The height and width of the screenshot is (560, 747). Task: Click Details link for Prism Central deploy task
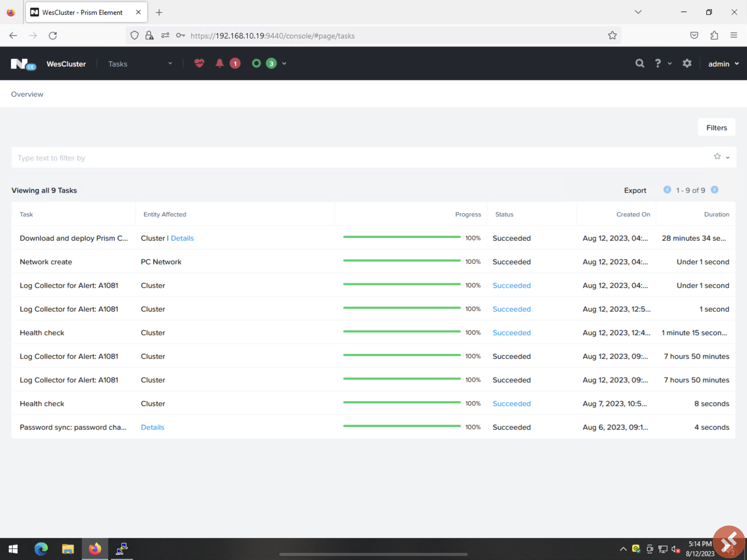tap(182, 238)
